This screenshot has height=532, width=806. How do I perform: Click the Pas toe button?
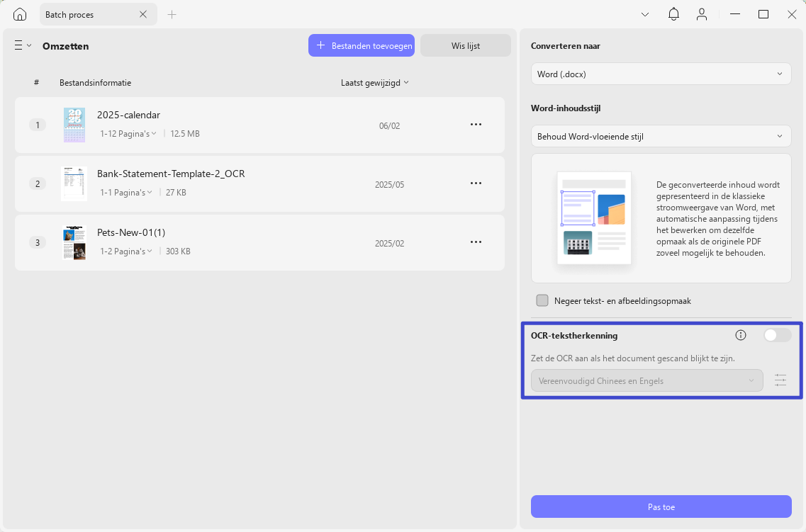(x=661, y=506)
